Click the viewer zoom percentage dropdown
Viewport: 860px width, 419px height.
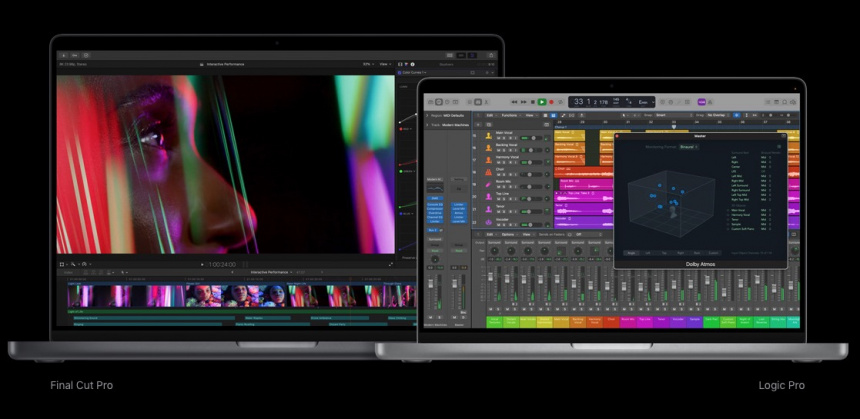point(368,64)
